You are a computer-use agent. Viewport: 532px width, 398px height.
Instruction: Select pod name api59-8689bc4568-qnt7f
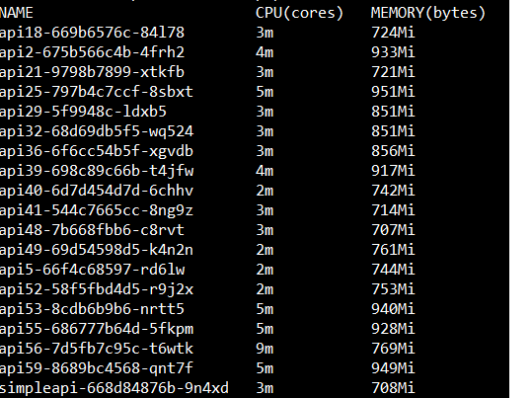(97, 368)
